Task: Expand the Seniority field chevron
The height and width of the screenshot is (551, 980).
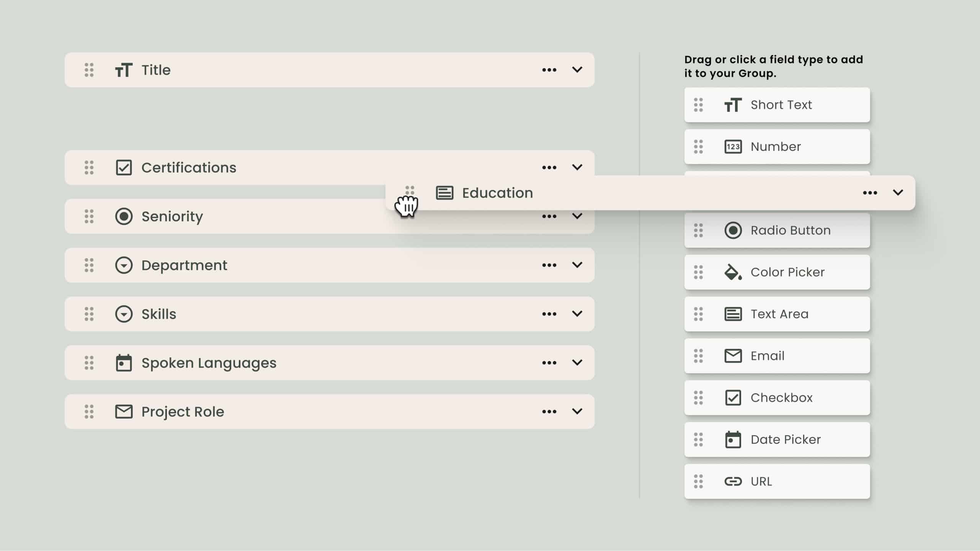Action: coord(577,216)
